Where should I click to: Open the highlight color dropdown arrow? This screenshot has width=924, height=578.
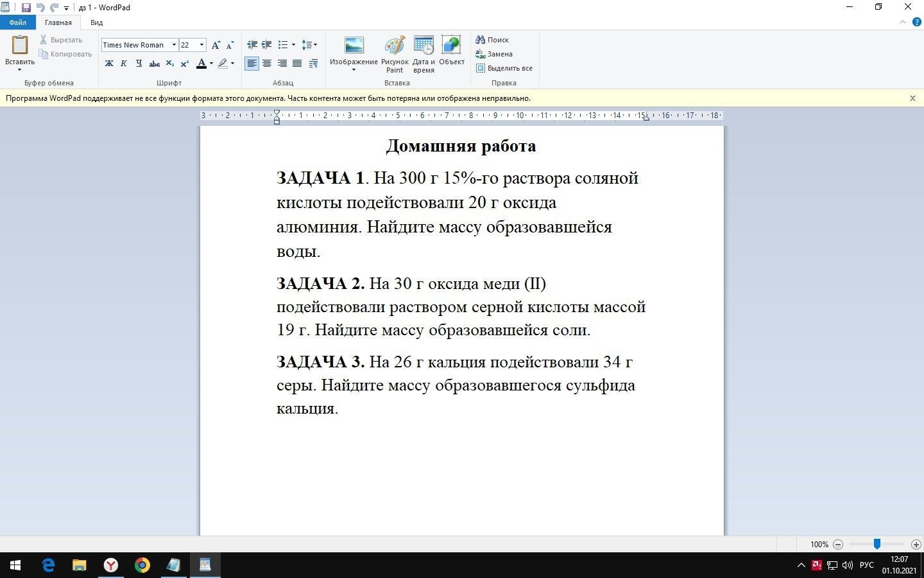(232, 63)
